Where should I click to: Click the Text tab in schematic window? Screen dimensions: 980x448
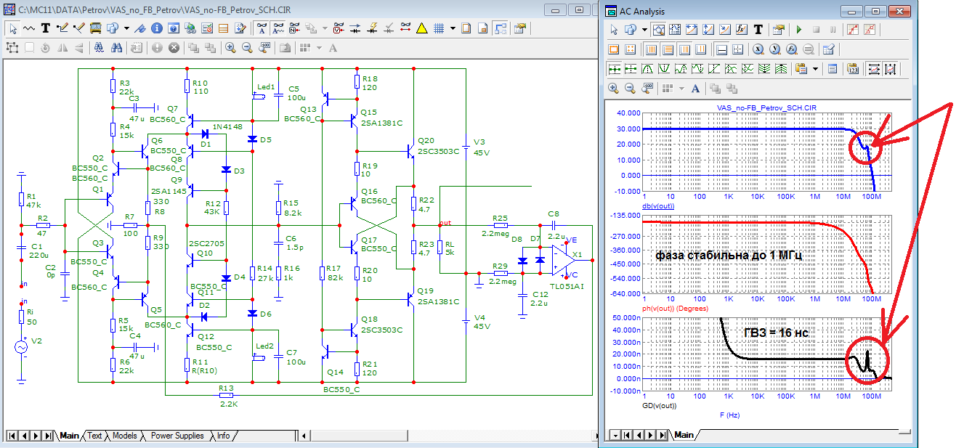[94, 436]
